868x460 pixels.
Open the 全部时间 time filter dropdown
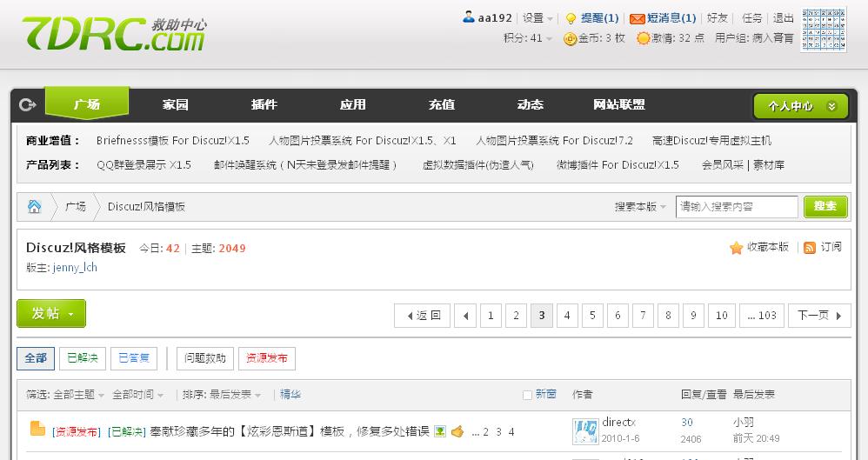click(x=137, y=395)
